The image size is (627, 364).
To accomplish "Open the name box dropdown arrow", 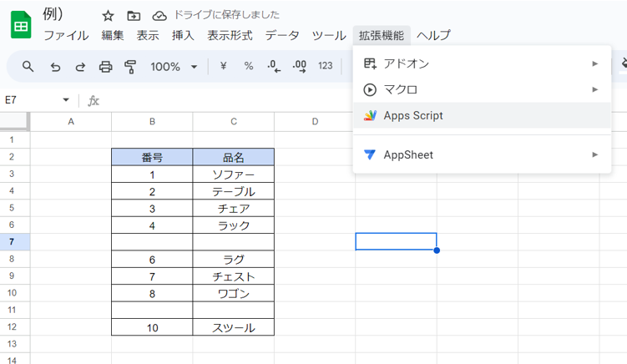I will 66,100.
